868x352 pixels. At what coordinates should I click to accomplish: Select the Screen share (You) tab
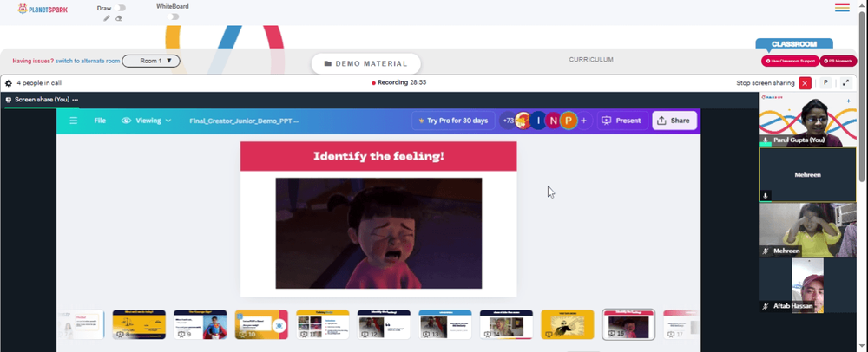coord(42,100)
